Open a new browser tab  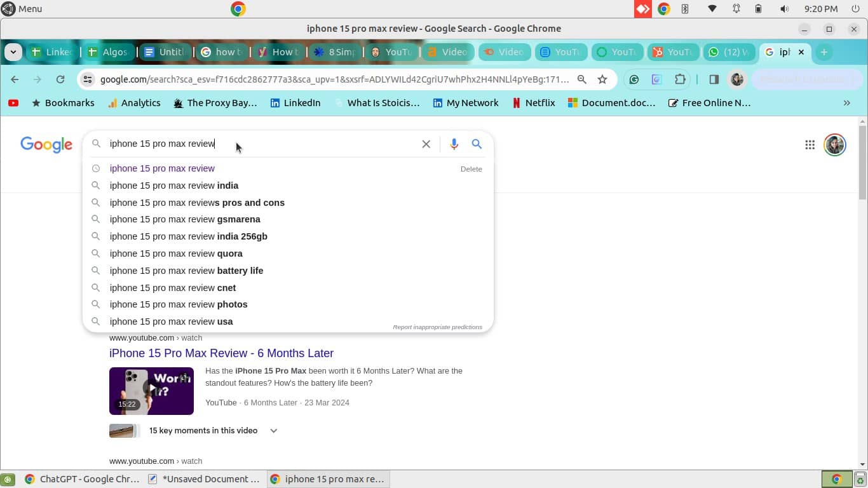(824, 52)
